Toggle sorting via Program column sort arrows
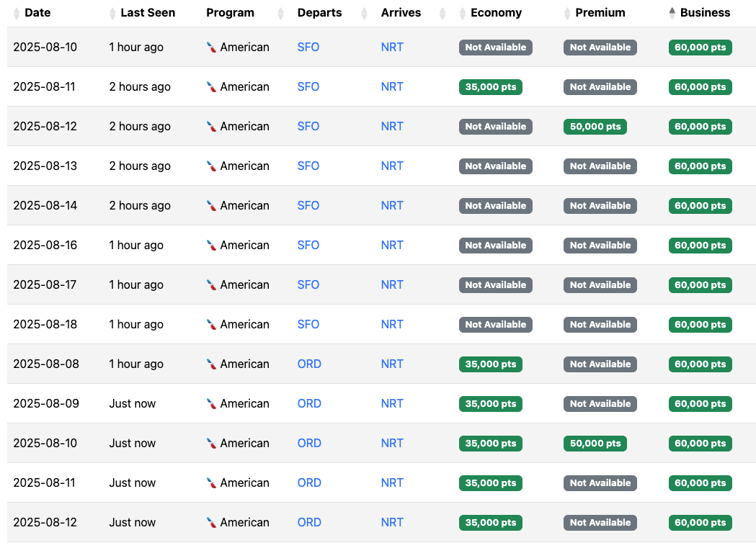This screenshot has height=548, width=756. 280,14
